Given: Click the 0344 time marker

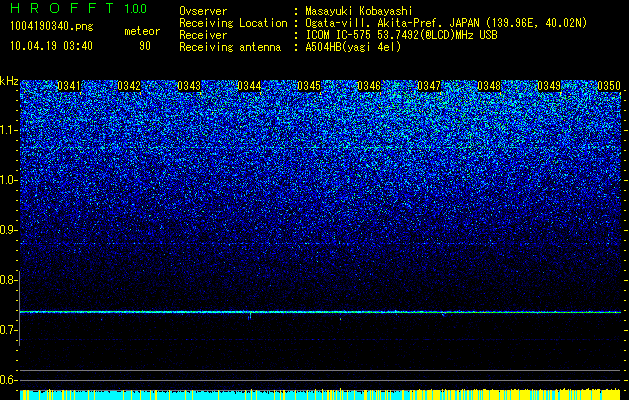Looking at the screenshot, I should point(249,86).
